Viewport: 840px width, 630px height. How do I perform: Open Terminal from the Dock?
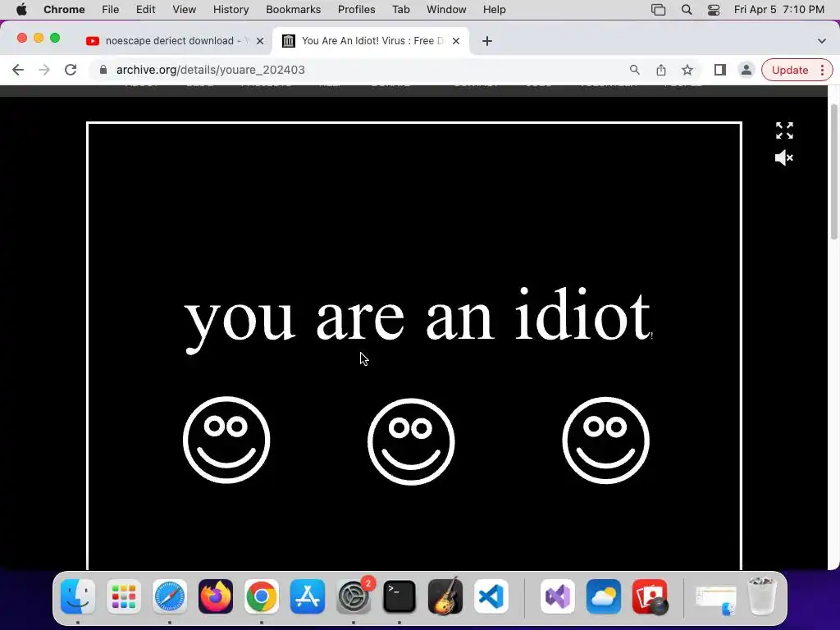(399, 596)
